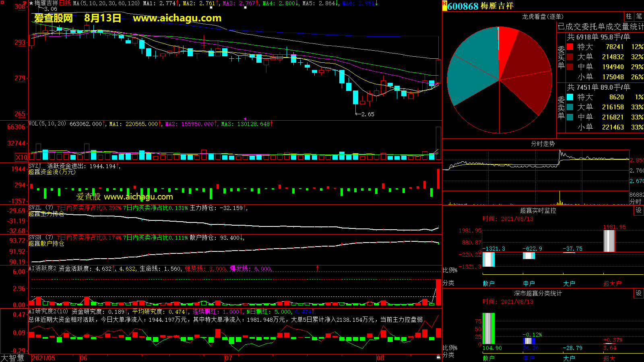Open settings 设 for 超赢实时监控 panel
This screenshot has width=644, height=362.
639,210
